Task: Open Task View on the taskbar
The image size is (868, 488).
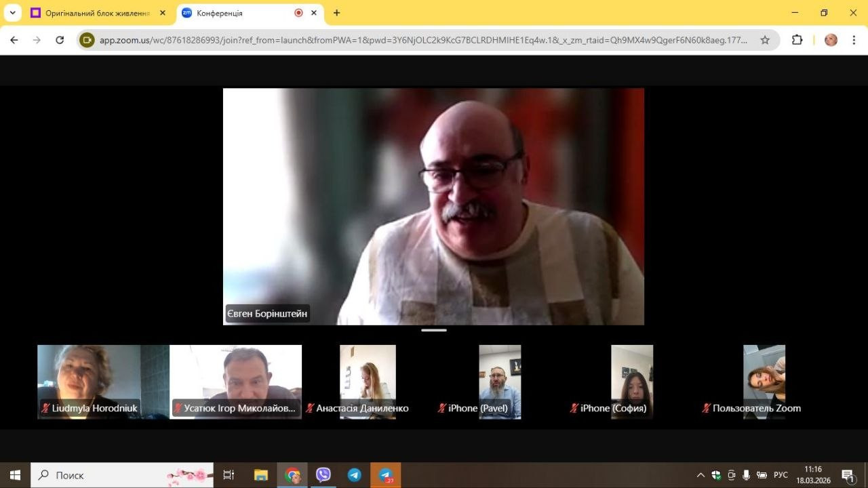Action: click(229, 475)
